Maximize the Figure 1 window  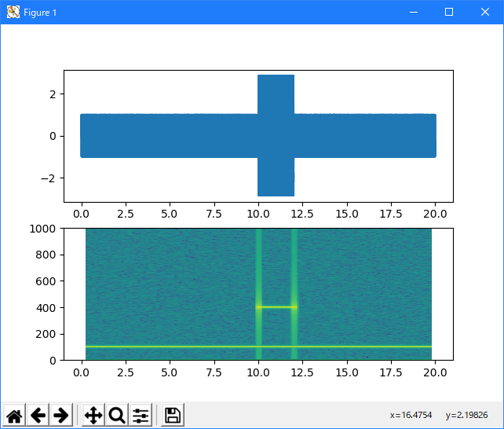click(449, 13)
